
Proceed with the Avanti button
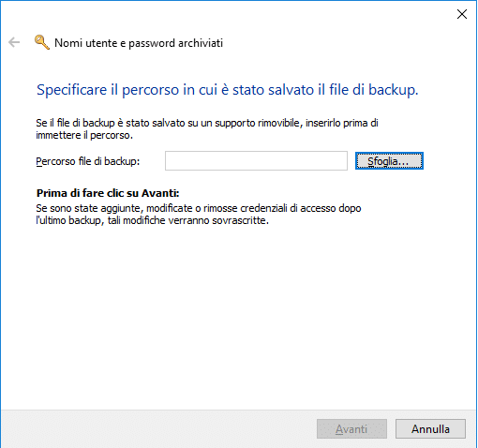click(x=351, y=429)
